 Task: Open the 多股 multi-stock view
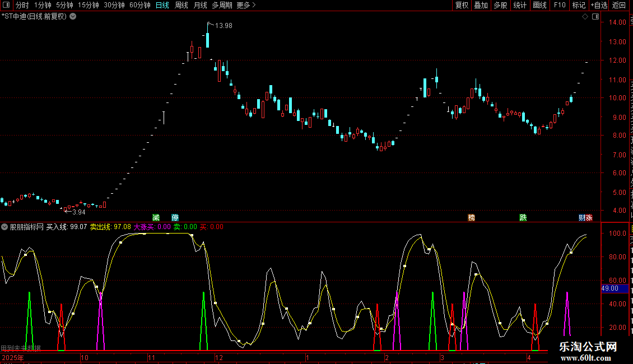501,5
